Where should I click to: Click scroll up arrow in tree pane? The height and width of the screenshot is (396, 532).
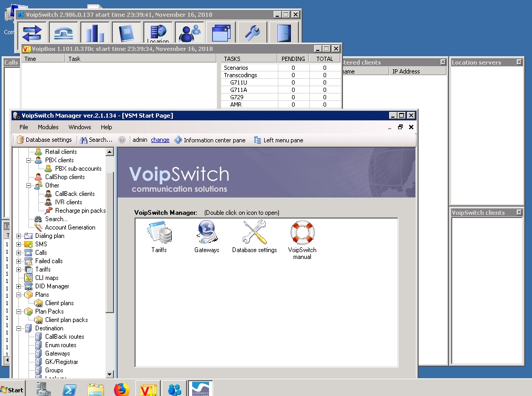[110, 152]
